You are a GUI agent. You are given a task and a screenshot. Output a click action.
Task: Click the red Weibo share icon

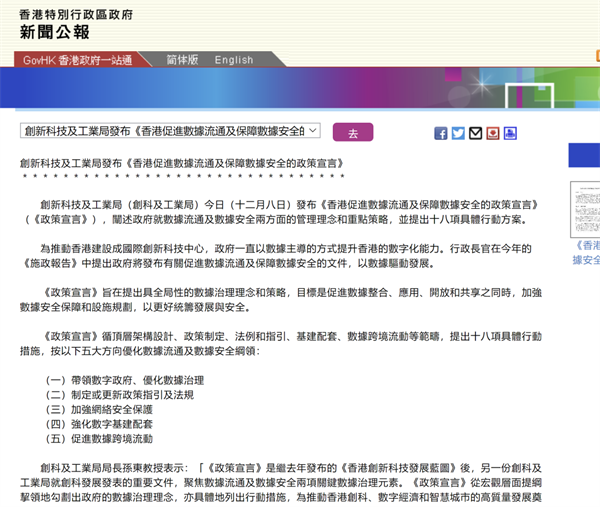493,133
